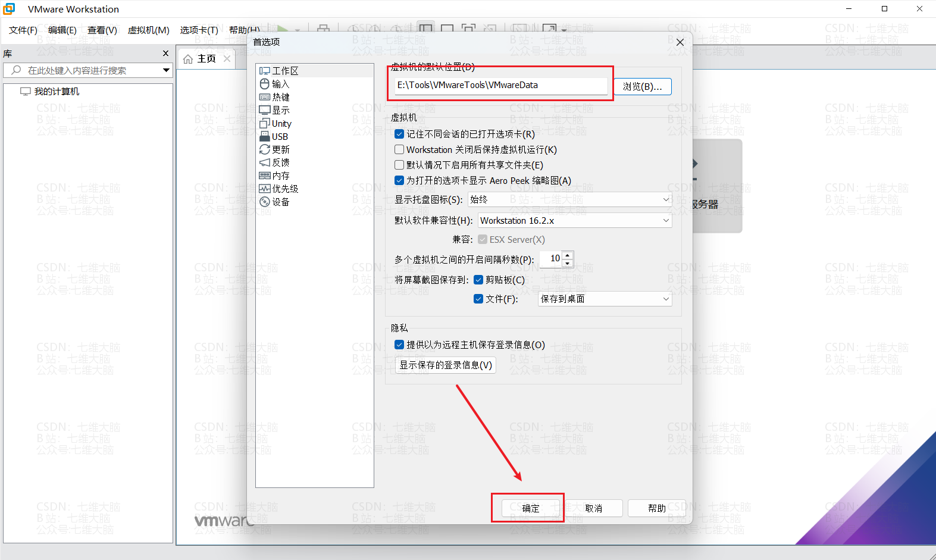Open the 文件(F) menu
The width and height of the screenshot is (936, 560).
pyautogui.click(x=23, y=30)
